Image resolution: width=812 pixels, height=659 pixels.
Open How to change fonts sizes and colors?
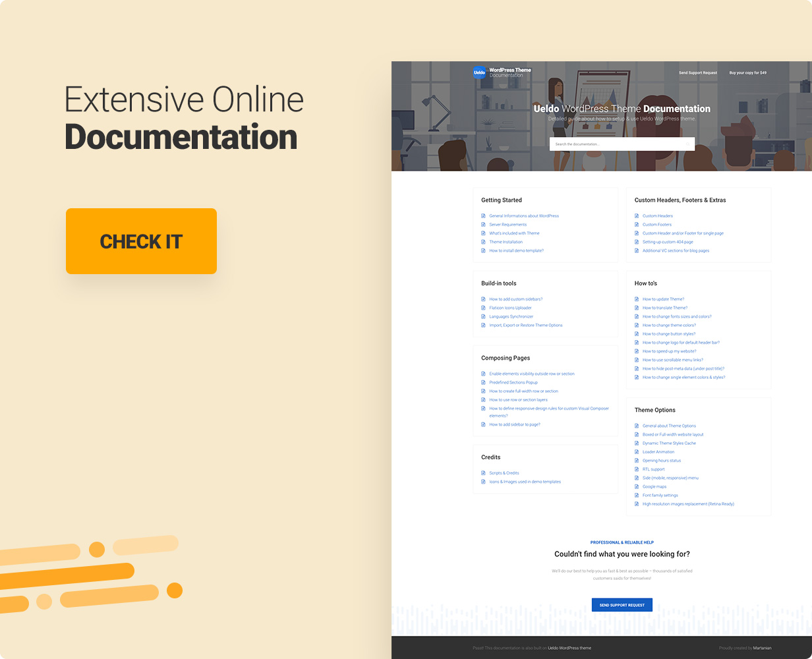(677, 316)
